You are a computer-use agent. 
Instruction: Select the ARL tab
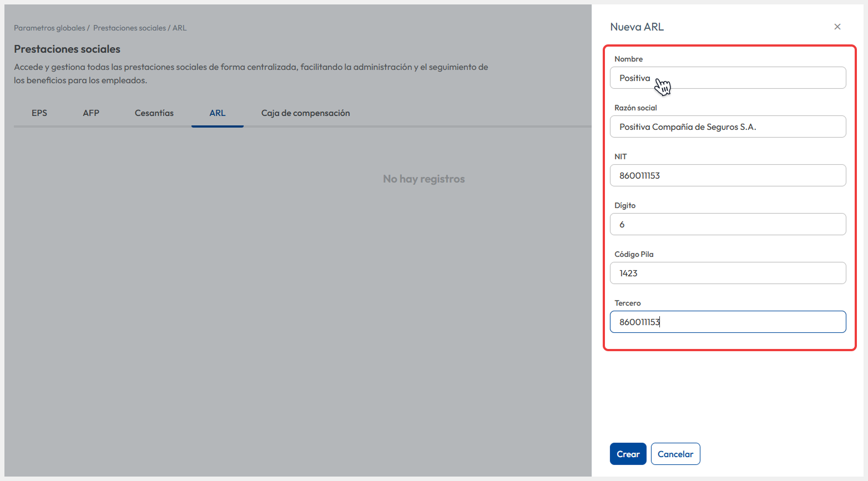click(x=217, y=113)
